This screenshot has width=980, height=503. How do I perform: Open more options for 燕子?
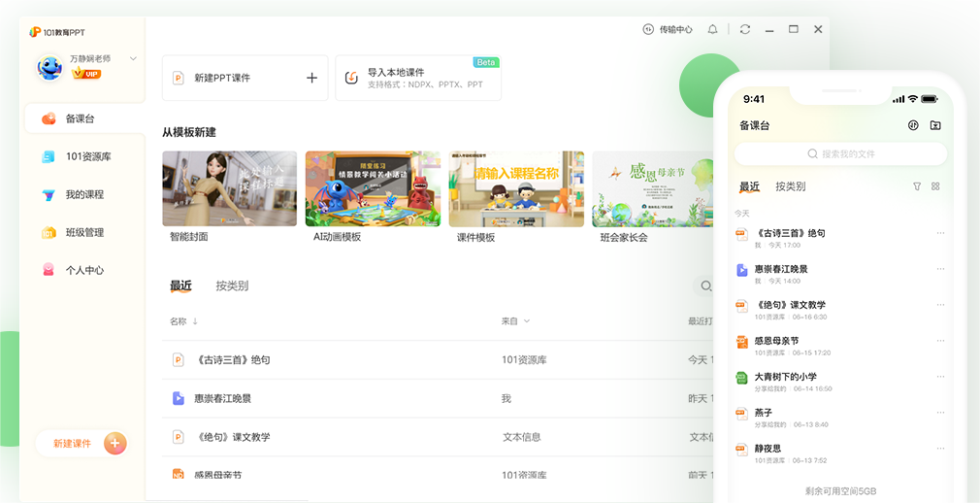click(x=940, y=413)
